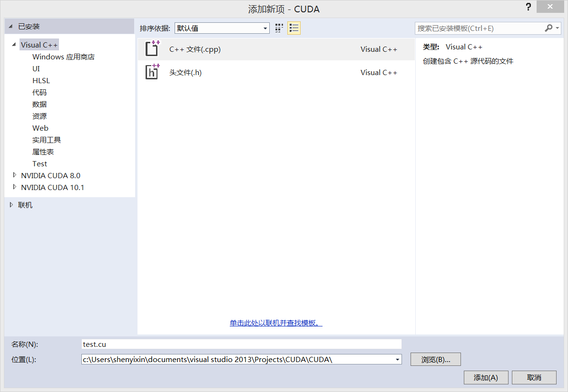Click the 浏览(B) browse button
Screen dimensions: 568x392
click(435, 359)
